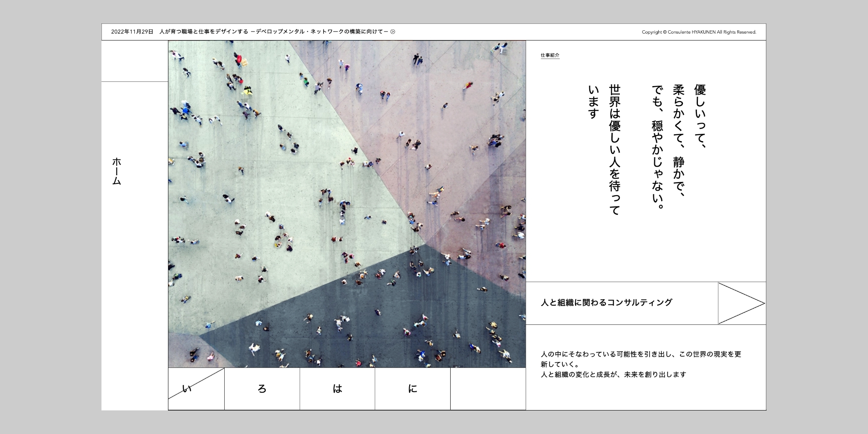Switch to the ろ tab
Viewport: 868px width, 434px height.
click(x=262, y=388)
